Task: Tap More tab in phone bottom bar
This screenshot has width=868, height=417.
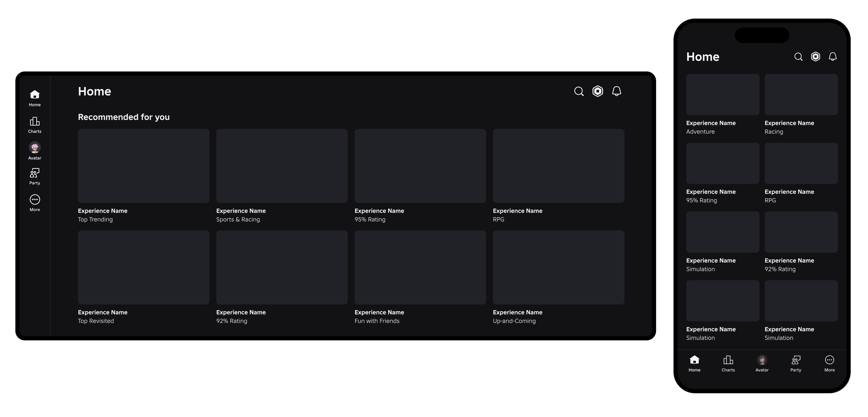Action: pyautogui.click(x=830, y=364)
